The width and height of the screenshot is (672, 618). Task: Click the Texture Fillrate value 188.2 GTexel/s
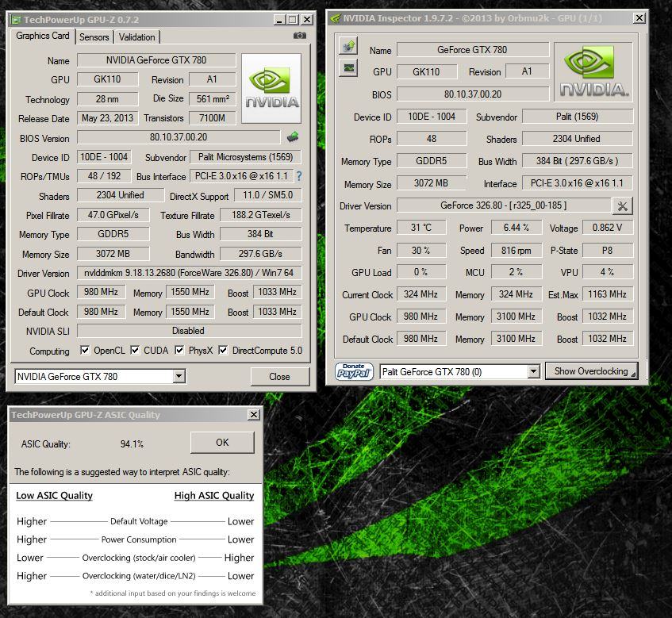[260, 215]
